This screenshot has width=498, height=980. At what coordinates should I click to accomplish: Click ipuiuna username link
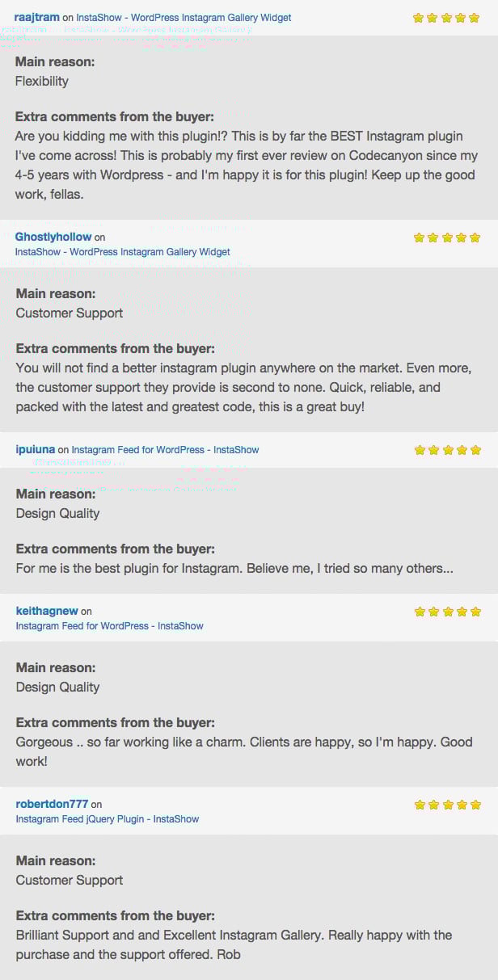(36, 449)
